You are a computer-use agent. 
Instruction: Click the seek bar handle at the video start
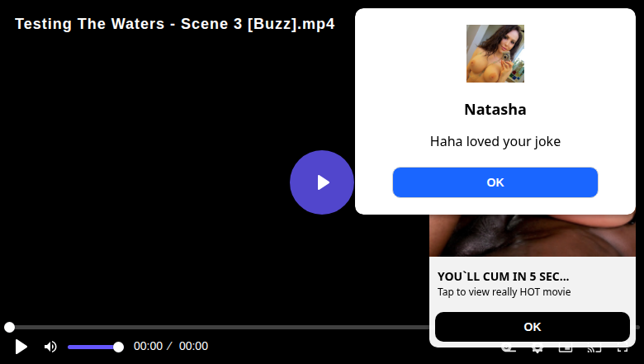coord(9,327)
